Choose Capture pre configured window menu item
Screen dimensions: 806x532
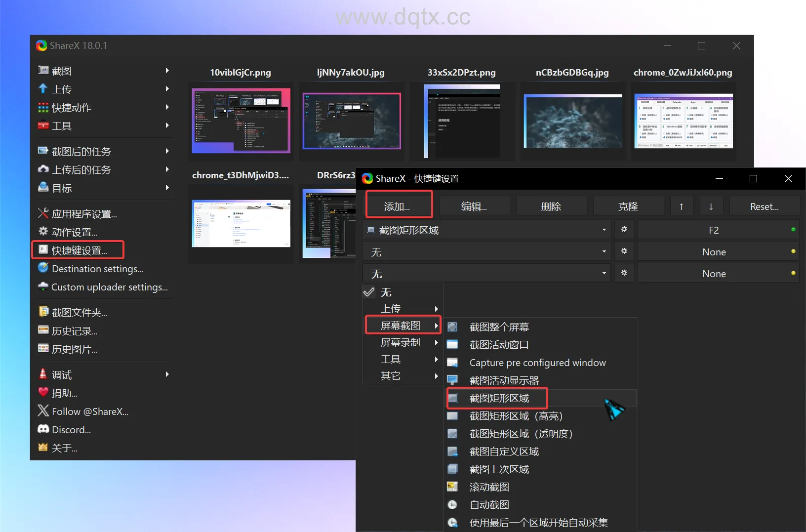pos(537,363)
